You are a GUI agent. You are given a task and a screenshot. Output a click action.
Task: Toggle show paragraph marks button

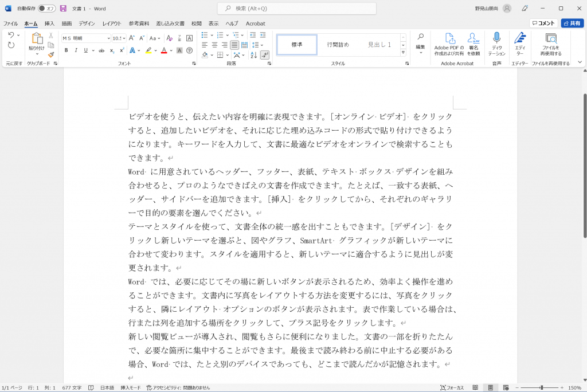[265, 55]
